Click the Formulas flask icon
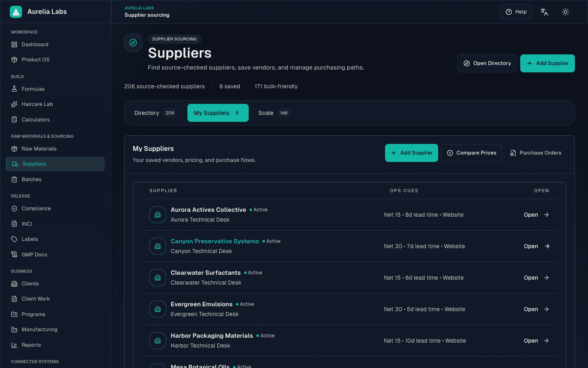This screenshot has height=368, width=588. click(14, 89)
